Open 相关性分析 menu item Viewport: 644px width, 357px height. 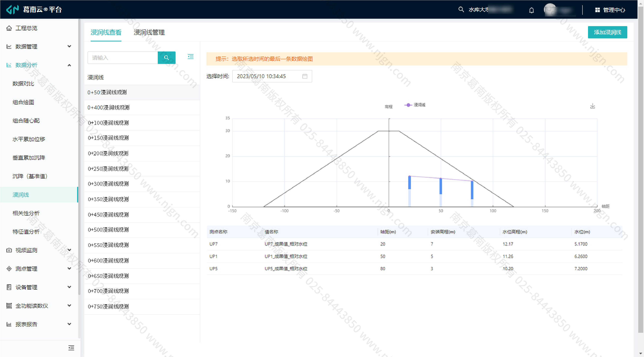click(x=26, y=213)
